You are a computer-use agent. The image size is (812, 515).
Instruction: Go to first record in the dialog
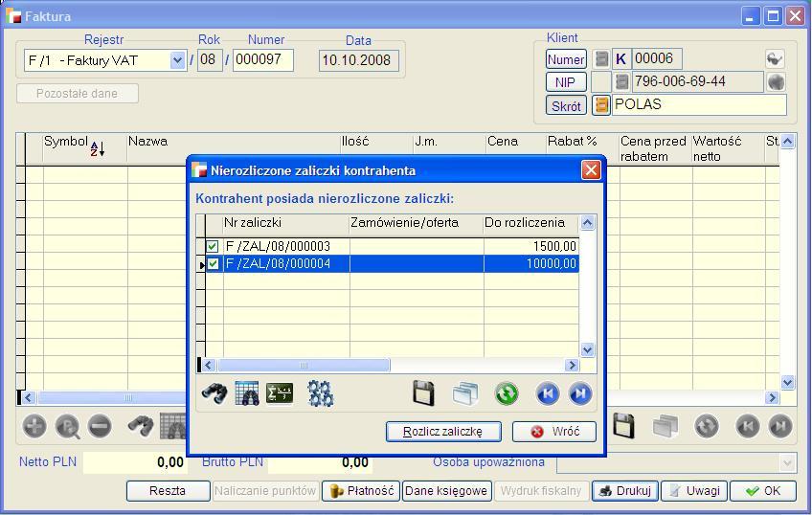point(548,393)
